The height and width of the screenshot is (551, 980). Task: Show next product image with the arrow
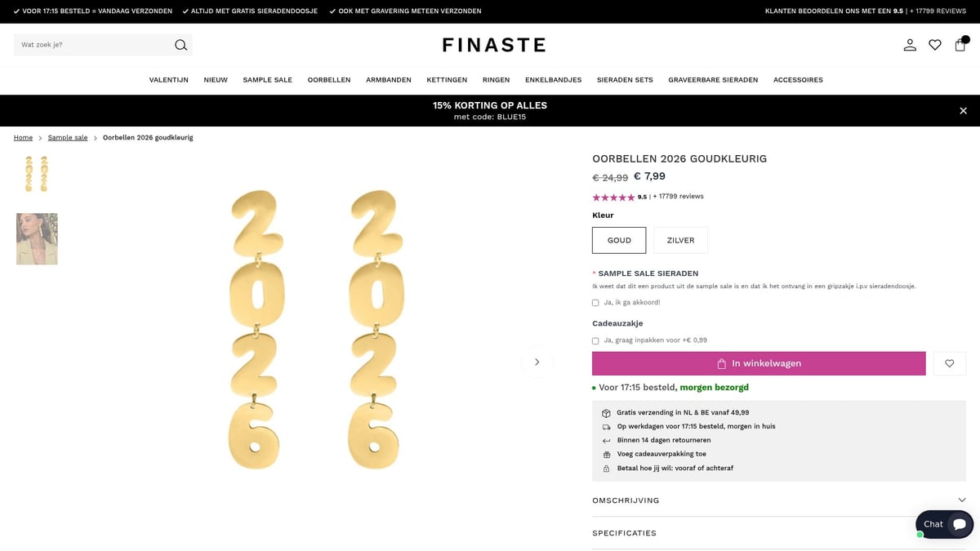(537, 361)
